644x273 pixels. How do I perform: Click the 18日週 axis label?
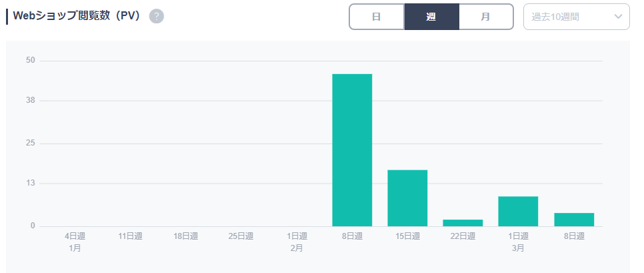[x=185, y=236]
